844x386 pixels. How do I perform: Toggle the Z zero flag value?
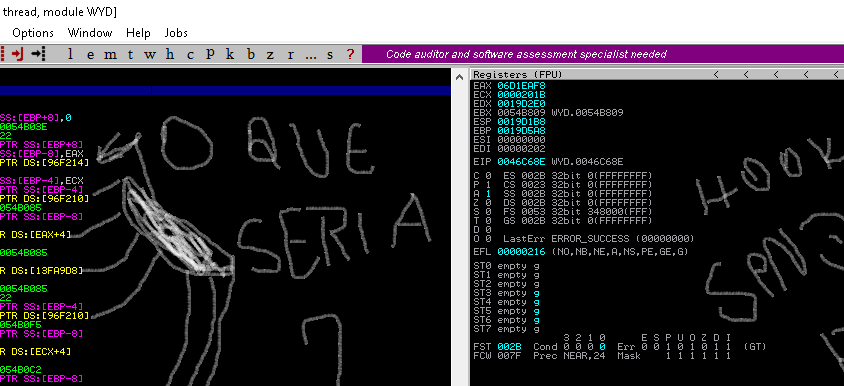488,203
